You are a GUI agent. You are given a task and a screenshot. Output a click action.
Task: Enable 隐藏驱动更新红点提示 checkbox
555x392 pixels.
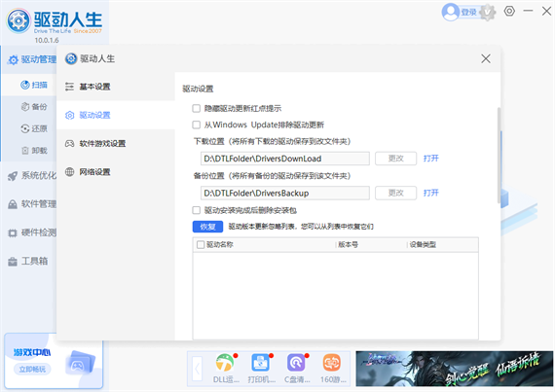tap(196, 108)
